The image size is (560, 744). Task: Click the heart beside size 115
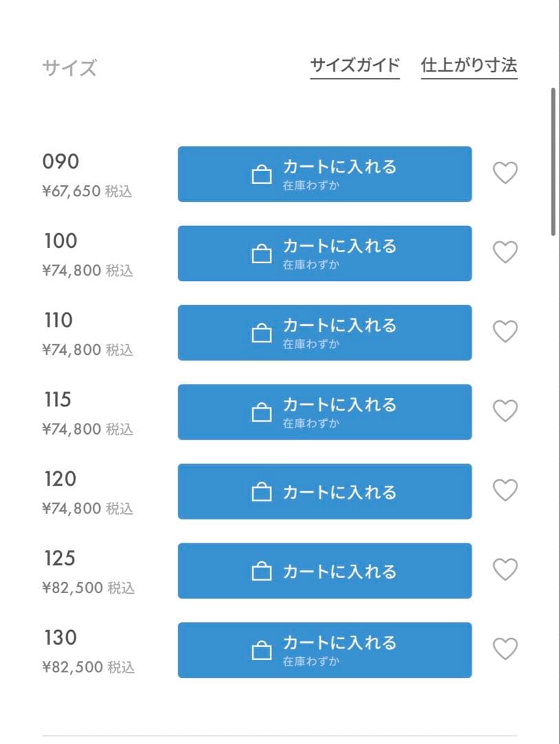pos(506,411)
